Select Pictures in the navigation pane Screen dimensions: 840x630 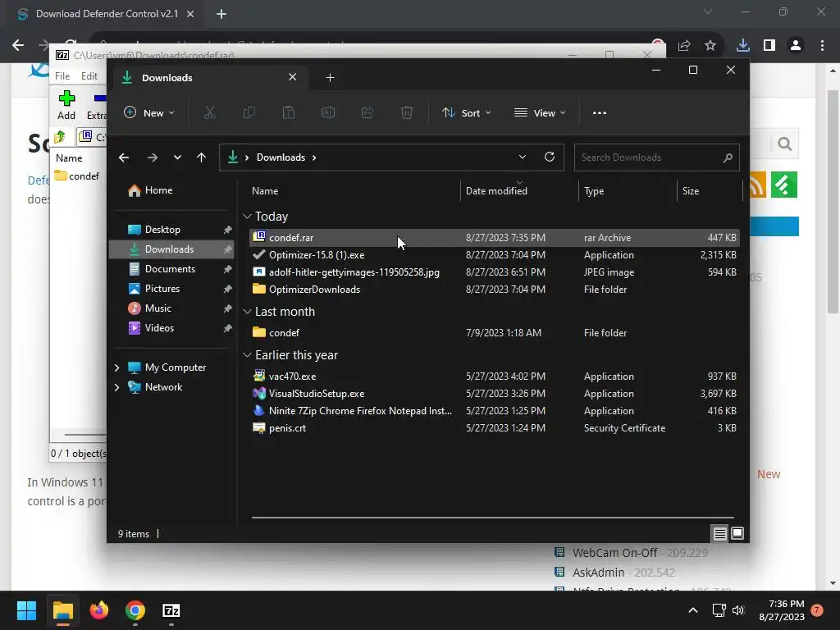[x=171, y=289]
